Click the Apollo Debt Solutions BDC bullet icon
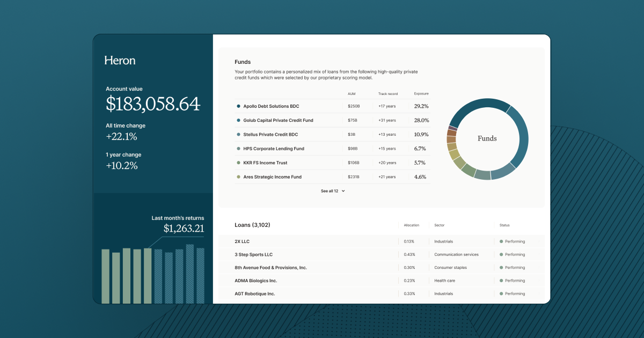 tap(237, 106)
